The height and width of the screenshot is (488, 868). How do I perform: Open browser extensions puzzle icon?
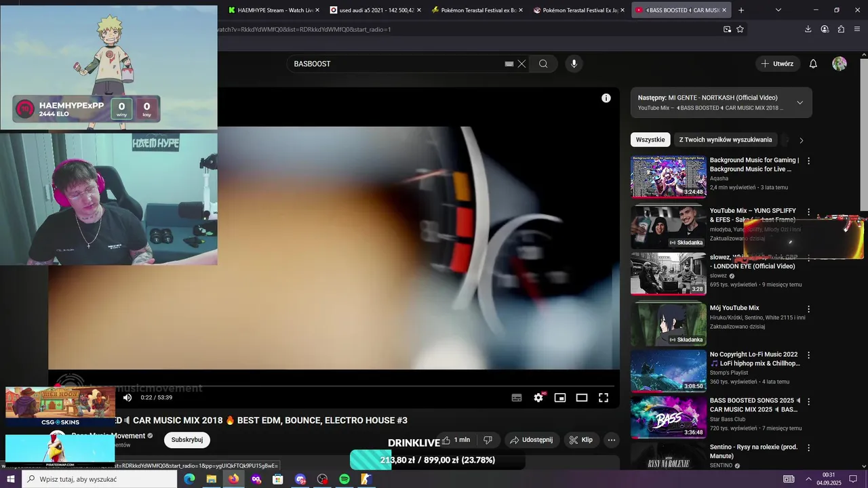841,29
